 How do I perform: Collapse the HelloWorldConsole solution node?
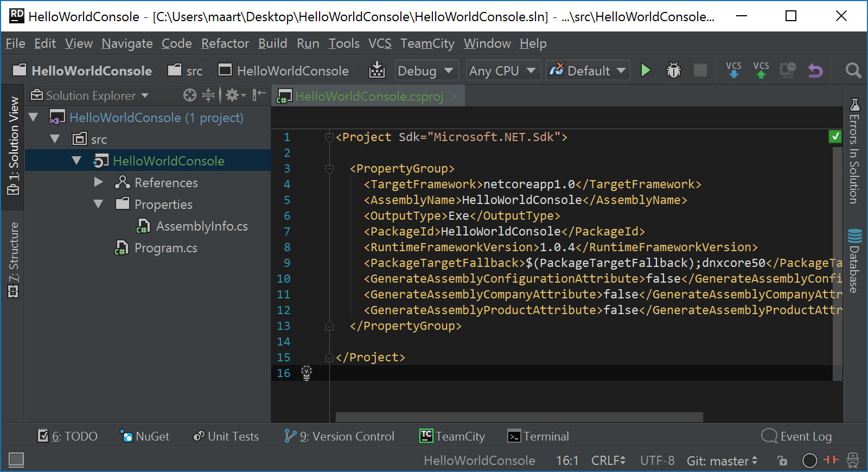[34, 117]
